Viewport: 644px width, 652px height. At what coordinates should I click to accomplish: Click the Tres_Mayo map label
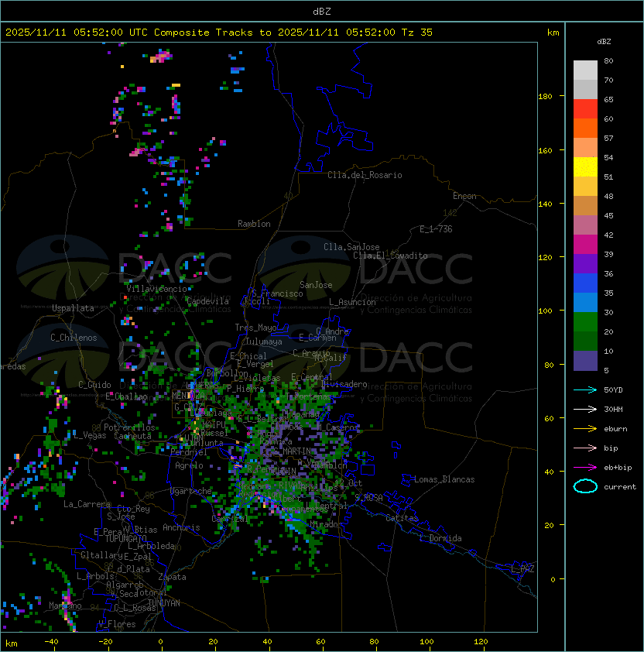255,328
